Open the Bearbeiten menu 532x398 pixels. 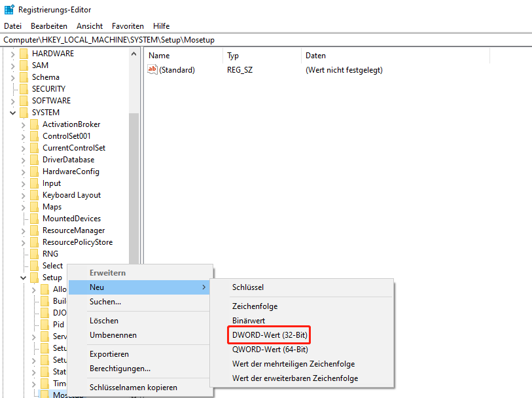pos(49,26)
